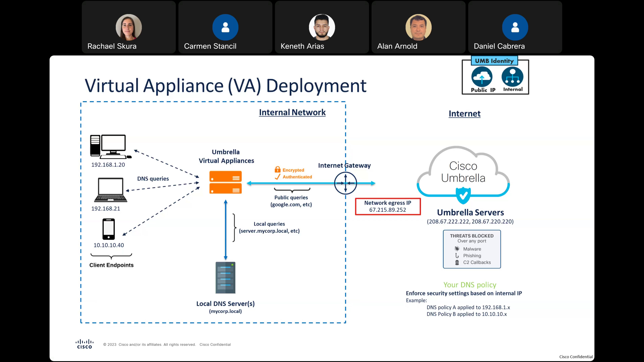Click 'DNS Policy B applied to 10.10.10.x'

(467, 314)
